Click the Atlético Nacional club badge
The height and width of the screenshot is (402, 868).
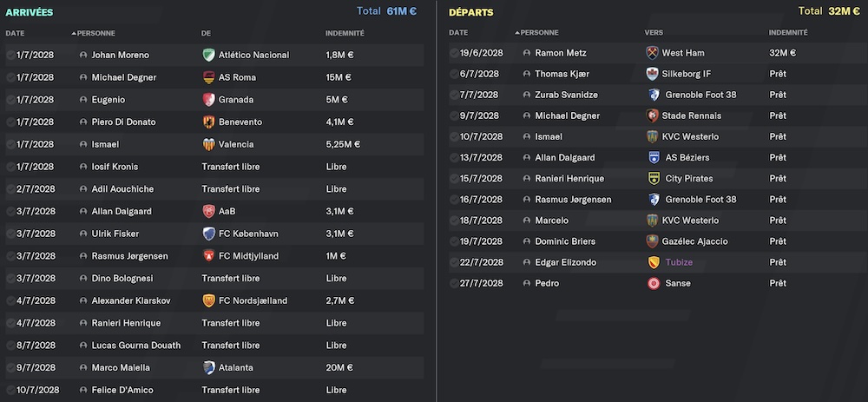click(208, 55)
